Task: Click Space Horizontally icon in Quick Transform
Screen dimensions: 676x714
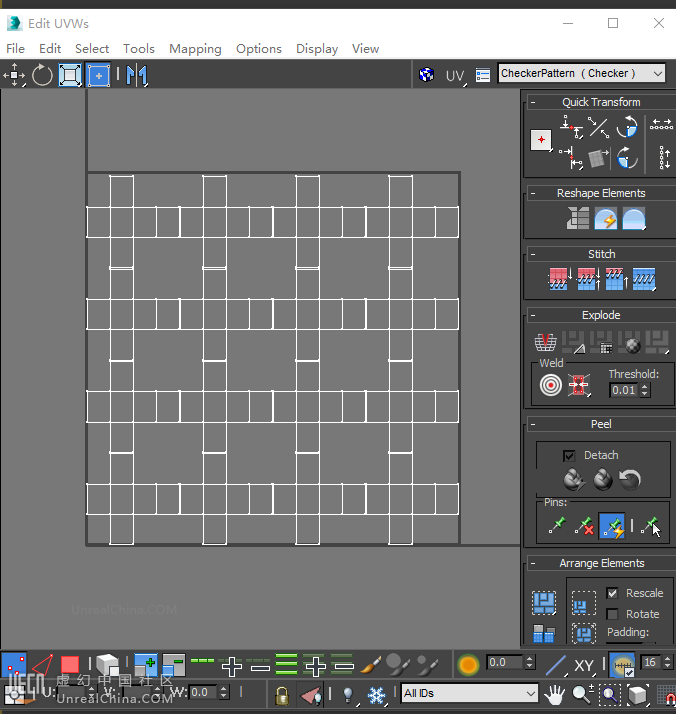Action: click(x=661, y=124)
